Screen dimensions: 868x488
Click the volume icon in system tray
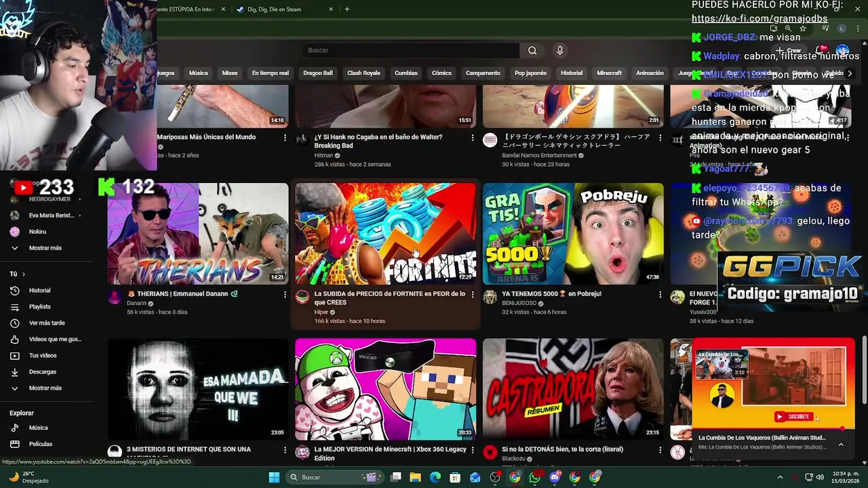click(x=820, y=477)
